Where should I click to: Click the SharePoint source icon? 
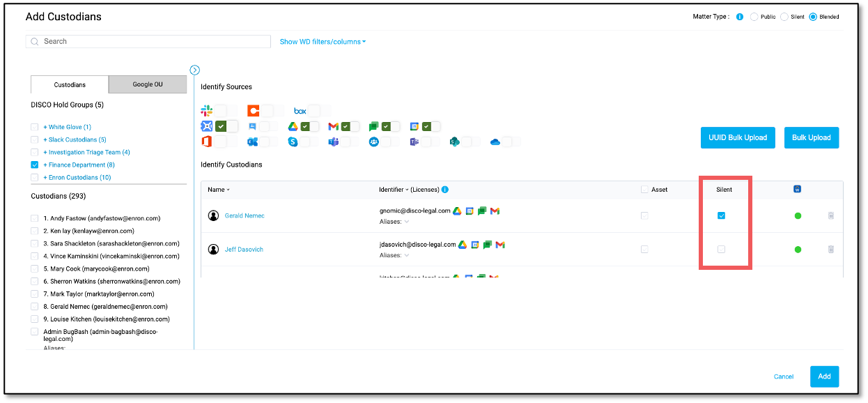(455, 142)
